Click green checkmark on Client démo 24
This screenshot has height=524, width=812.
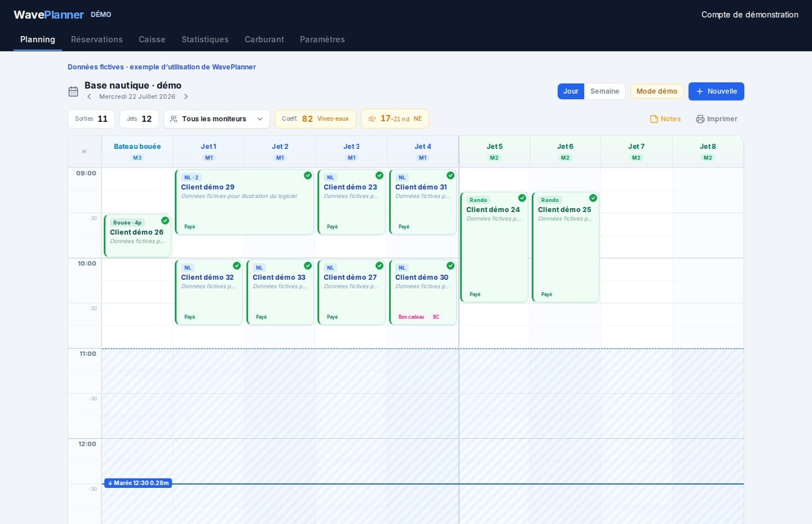pos(522,198)
